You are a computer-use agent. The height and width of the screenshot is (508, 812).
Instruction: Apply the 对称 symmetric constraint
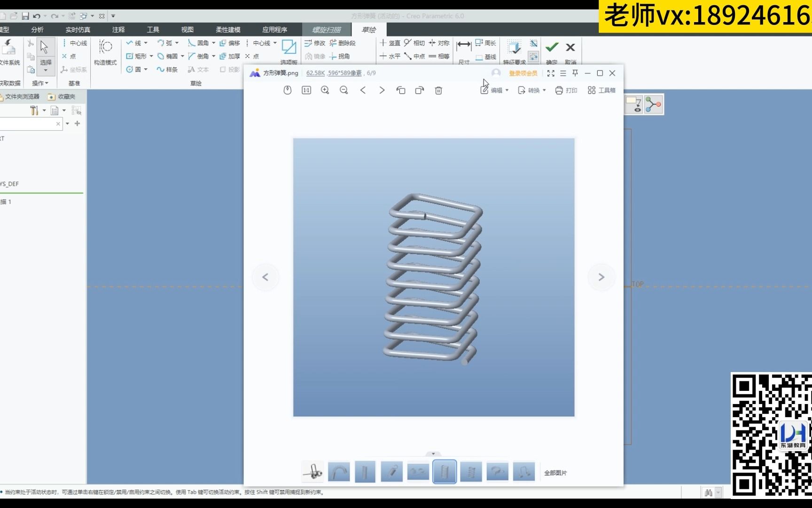(x=439, y=43)
